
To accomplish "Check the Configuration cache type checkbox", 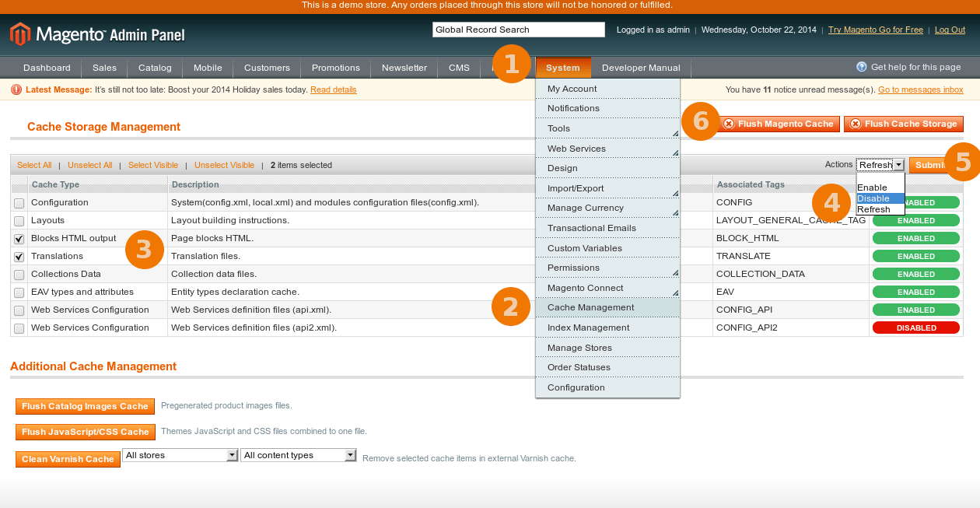I will coord(19,203).
